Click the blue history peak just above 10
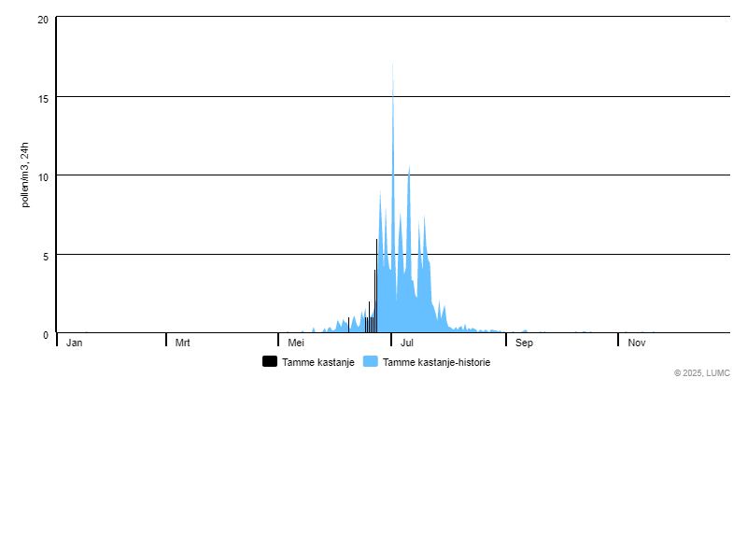 pyautogui.click(x=409, y=172)
